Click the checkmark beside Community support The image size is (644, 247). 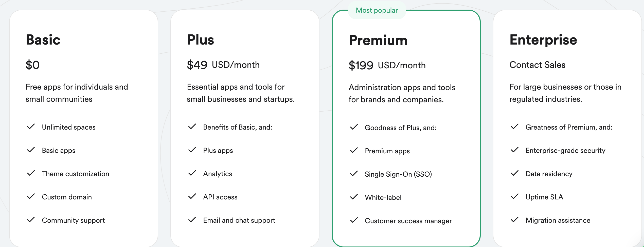(x=31, y=220)
